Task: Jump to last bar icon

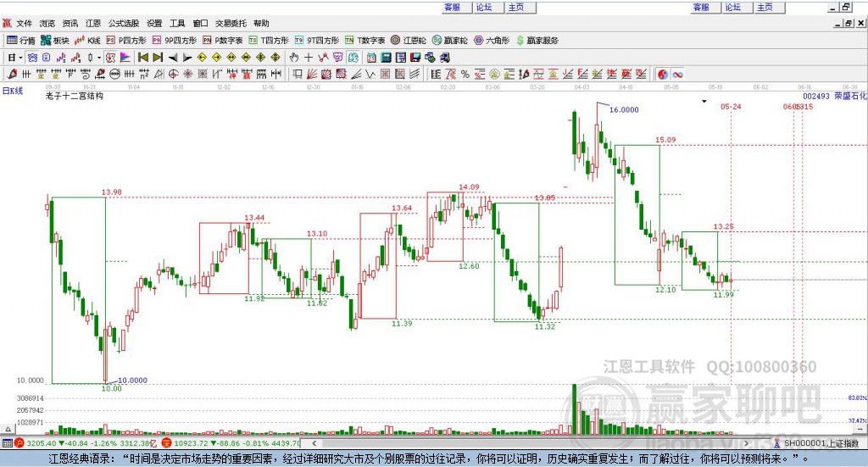Action: click(x=158, y=58)
